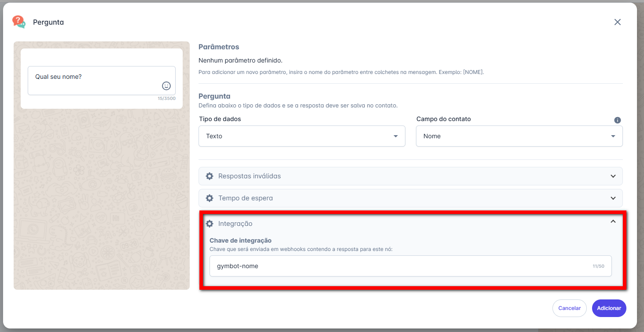Click the info icon beside Campo do contato
The image size is (644, 332).
(x=617, y=120)
